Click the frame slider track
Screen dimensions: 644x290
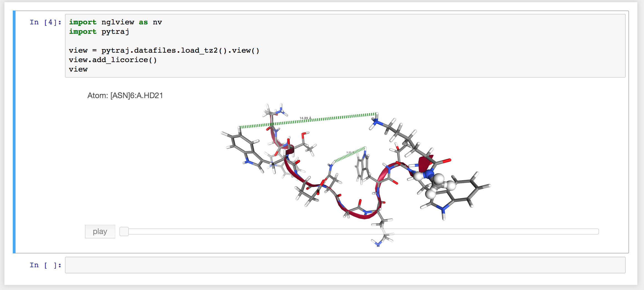pos(359,232)
